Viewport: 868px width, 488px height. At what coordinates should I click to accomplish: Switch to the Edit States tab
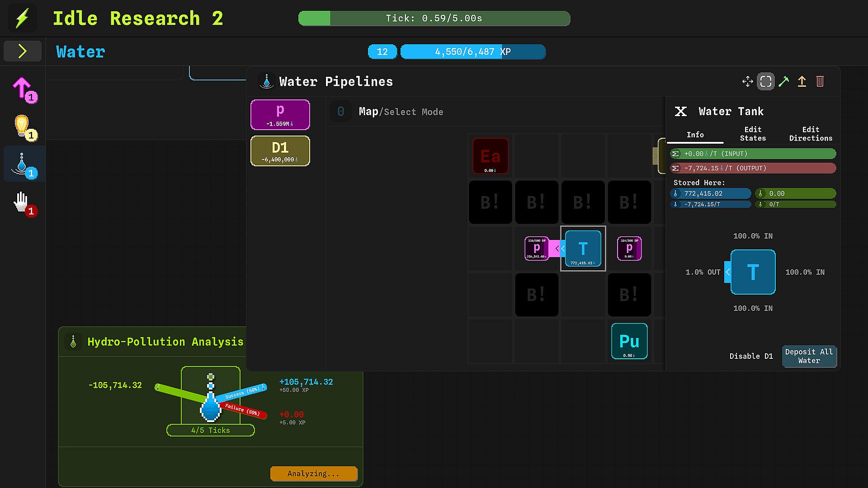[x=753, y=134]
